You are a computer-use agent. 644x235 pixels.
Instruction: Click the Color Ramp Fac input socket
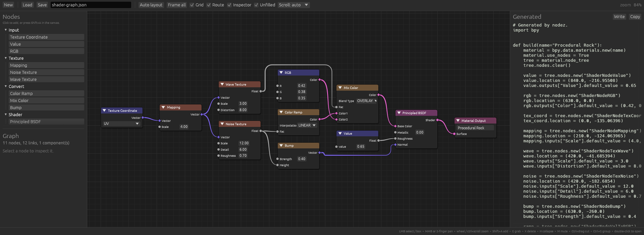[277, 132]
